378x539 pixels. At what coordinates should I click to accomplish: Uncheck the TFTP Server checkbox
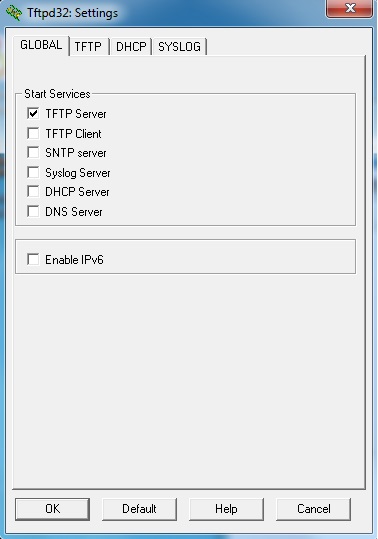click(33, 113)
